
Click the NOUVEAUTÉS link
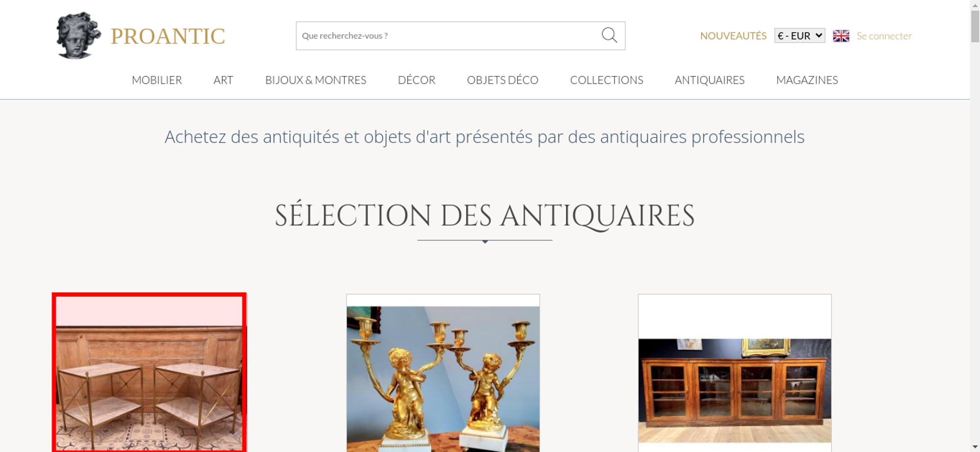(x=733, y=36)
